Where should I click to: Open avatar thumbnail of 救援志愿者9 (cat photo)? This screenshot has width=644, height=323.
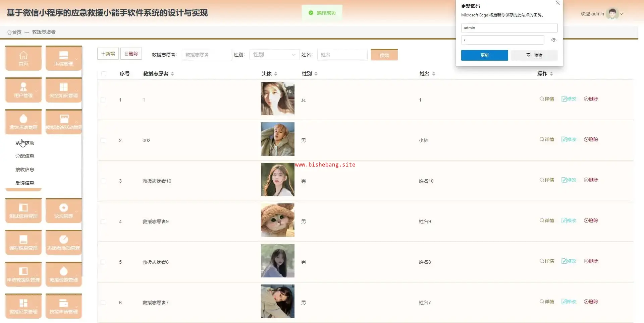pos(278,220)
